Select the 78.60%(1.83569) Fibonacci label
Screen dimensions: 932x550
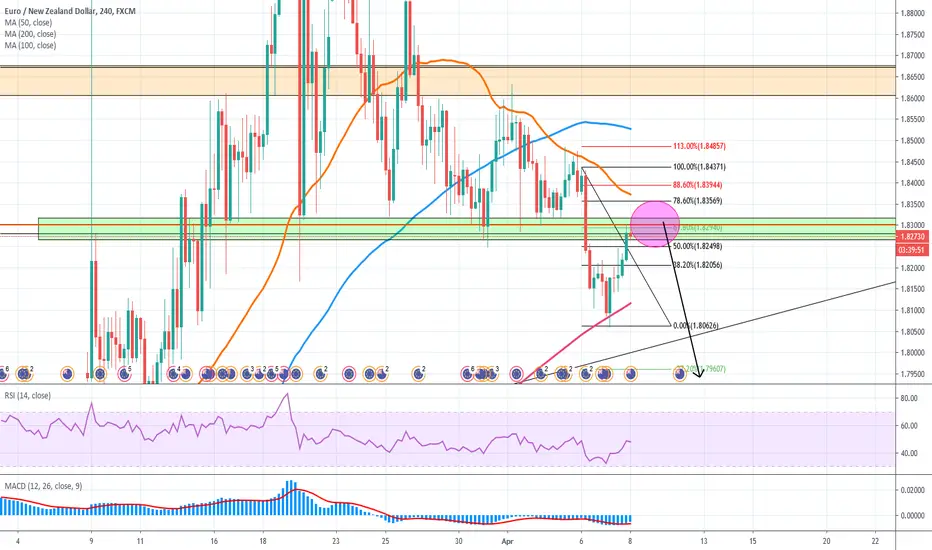click(x=698, y=201)
